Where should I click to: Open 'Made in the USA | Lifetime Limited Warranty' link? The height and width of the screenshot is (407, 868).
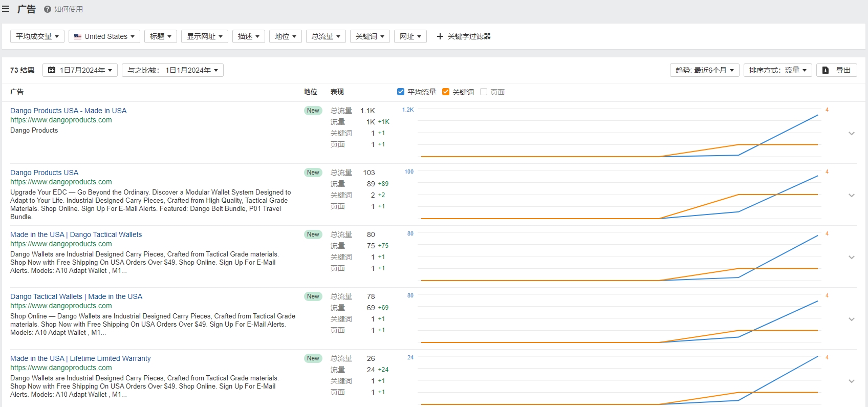[80, 358]
